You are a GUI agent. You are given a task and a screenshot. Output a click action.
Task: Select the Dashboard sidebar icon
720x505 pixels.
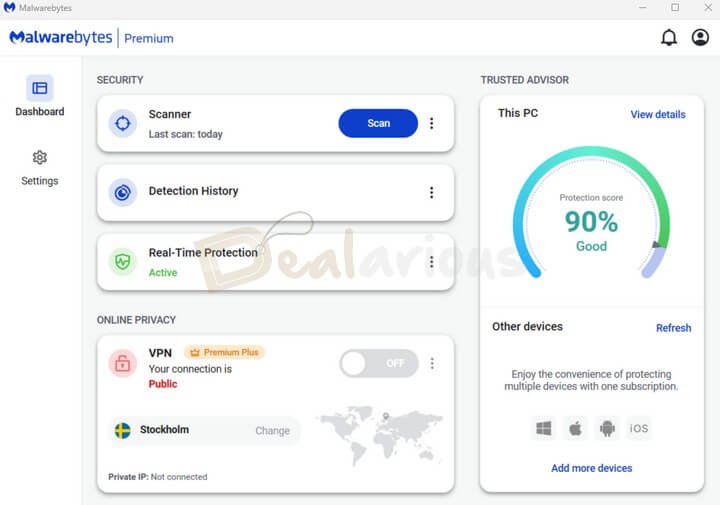click(39, 88)
